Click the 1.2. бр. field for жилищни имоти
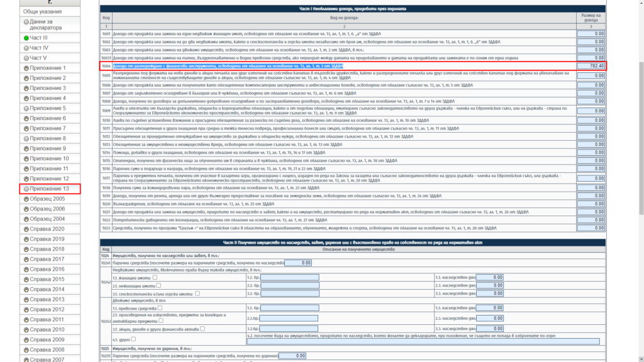This screenshot has width=644, height=362. click(289, 277)
